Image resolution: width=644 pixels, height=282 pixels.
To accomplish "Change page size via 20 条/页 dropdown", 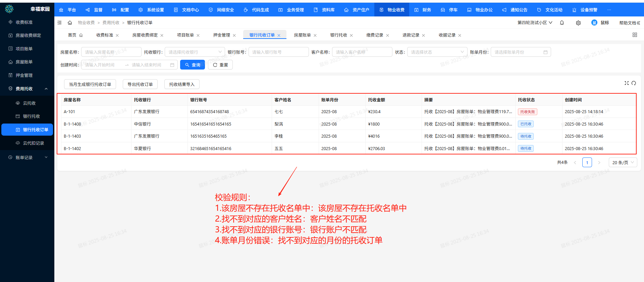I will coord(623,162).
